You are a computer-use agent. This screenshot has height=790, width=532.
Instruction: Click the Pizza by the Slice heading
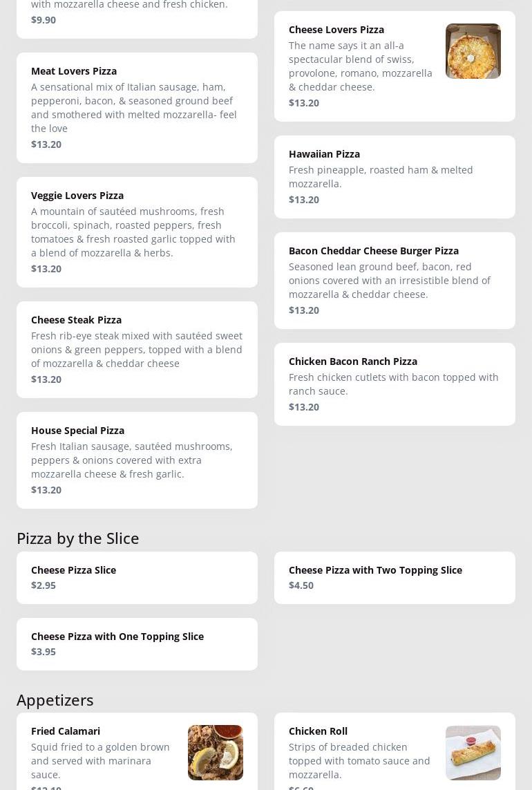pos(78,538)
